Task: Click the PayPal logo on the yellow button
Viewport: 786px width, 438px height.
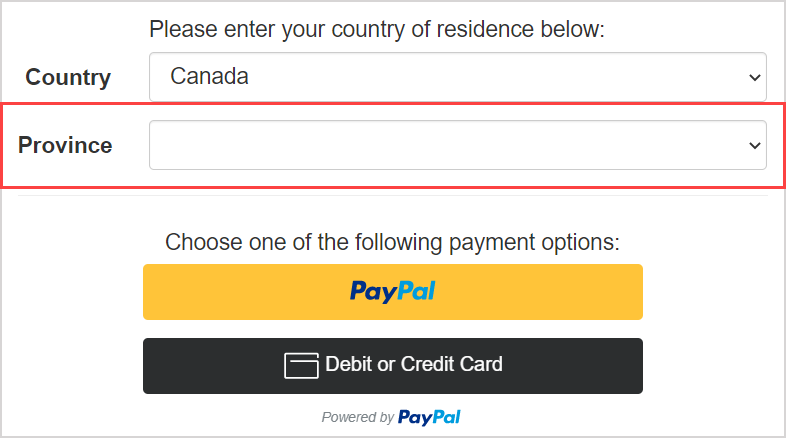Action: pos(392,291)
